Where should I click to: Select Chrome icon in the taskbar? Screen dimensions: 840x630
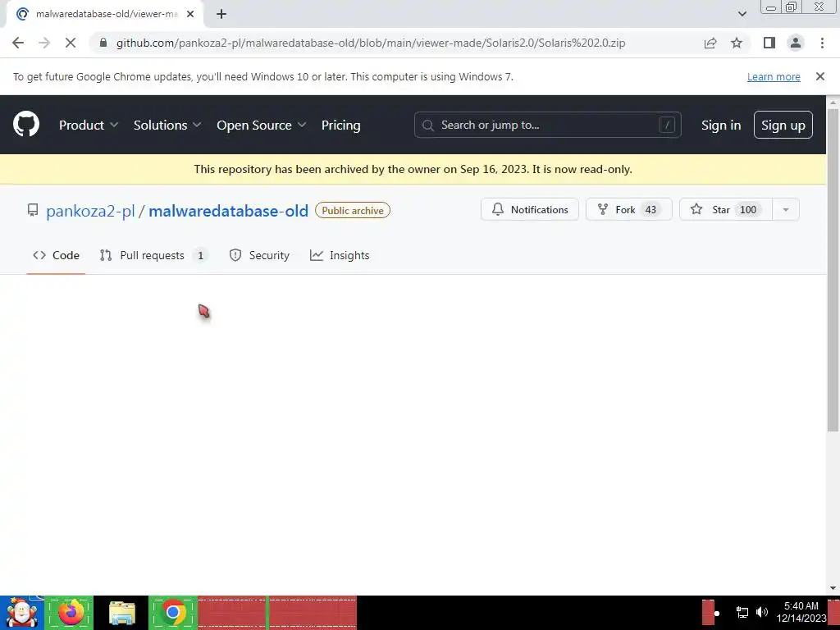(172, 612)
